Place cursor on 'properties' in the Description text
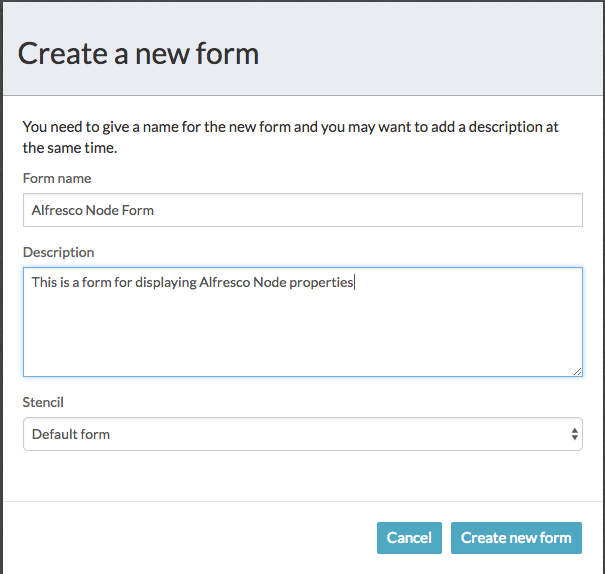605x574 pixels. pyautogui.click(x=321, y=282)
